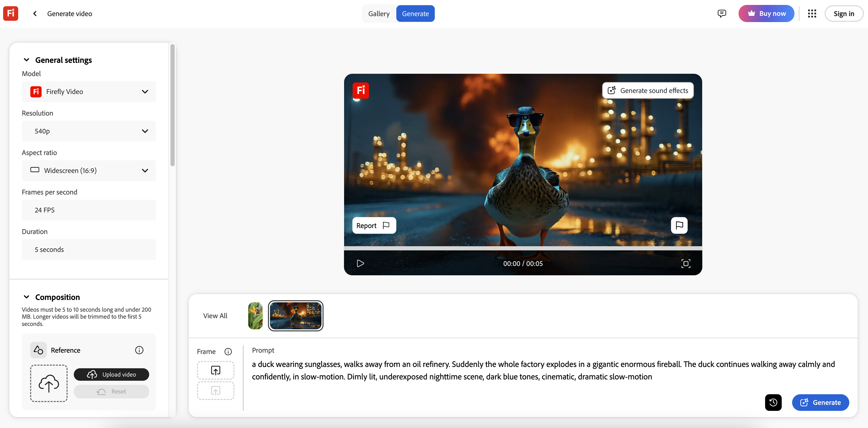868x428 pixels.
Task: Open the Adobe apps grid
Action: [812, 14]
